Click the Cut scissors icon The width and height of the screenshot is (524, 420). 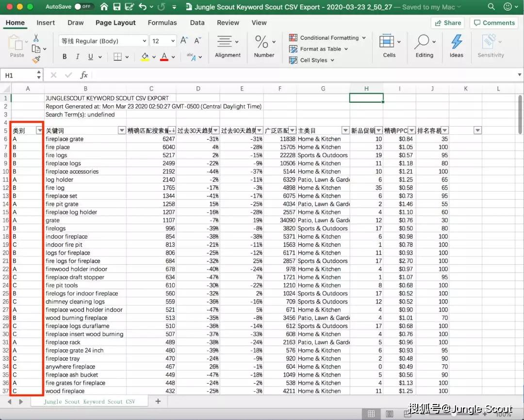coord(36,38)
